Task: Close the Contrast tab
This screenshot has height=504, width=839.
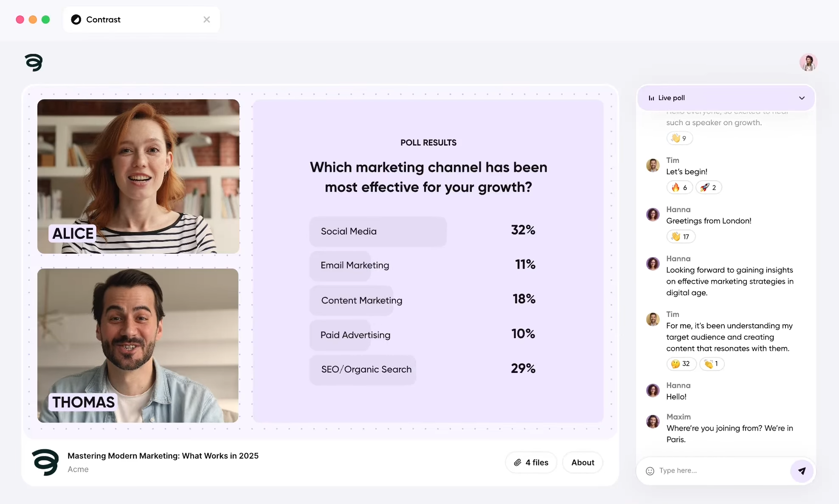Action: pyautogui.click(x=207, y=20)
